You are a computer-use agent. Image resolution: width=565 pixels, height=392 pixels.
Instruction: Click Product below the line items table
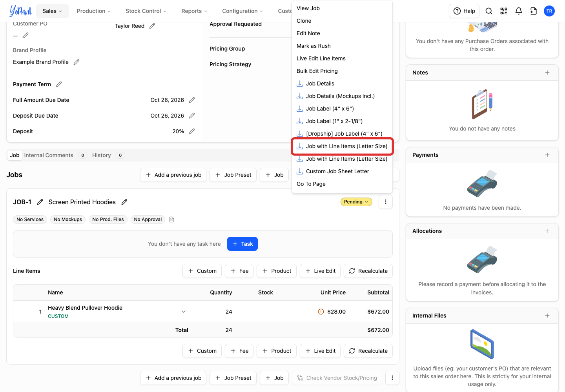click(x=277, y=351)
